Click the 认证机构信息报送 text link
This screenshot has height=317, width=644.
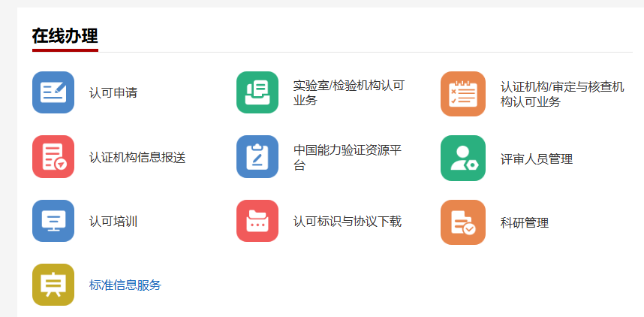pos(137,158)
